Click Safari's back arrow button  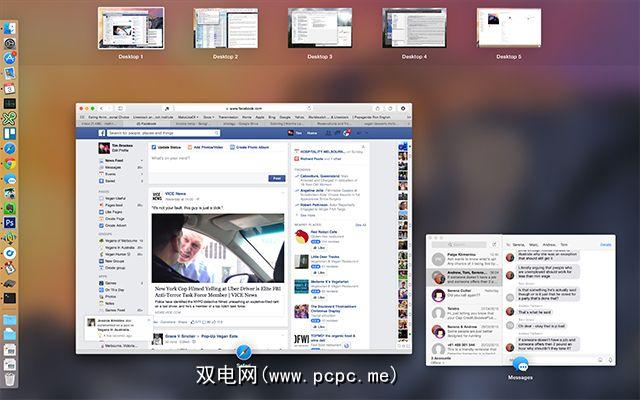point(102,109)
